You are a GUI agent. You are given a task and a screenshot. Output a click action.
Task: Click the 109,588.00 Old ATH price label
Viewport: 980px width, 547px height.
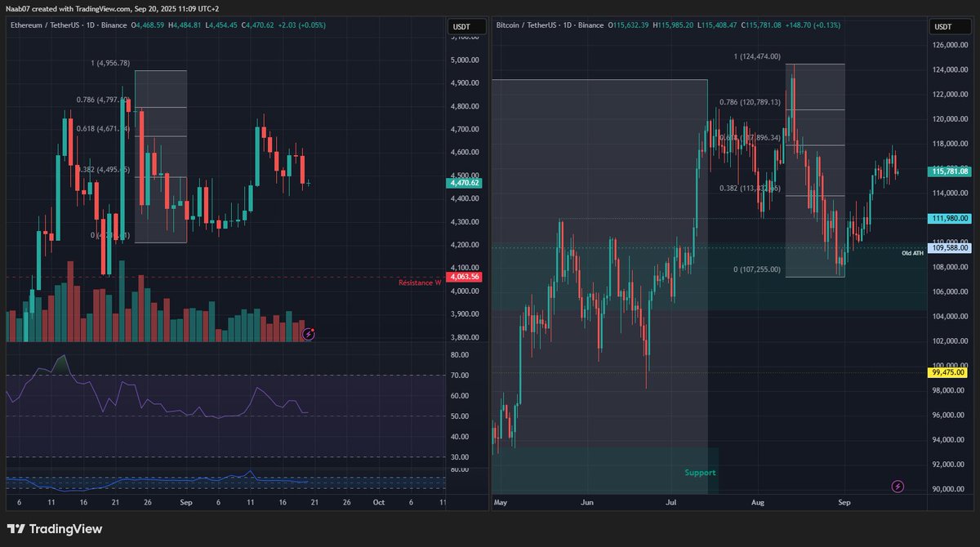point(950,247)
